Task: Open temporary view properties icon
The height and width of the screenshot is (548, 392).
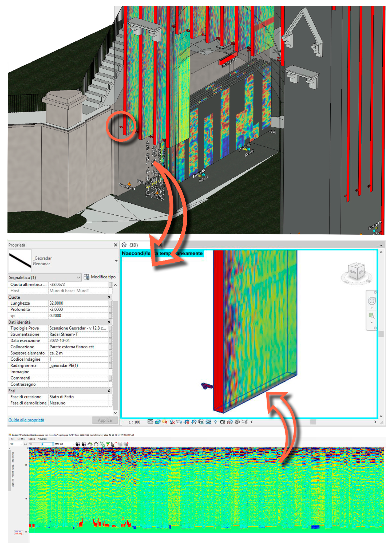Action: pyautogui.click(x=223, y=422)
